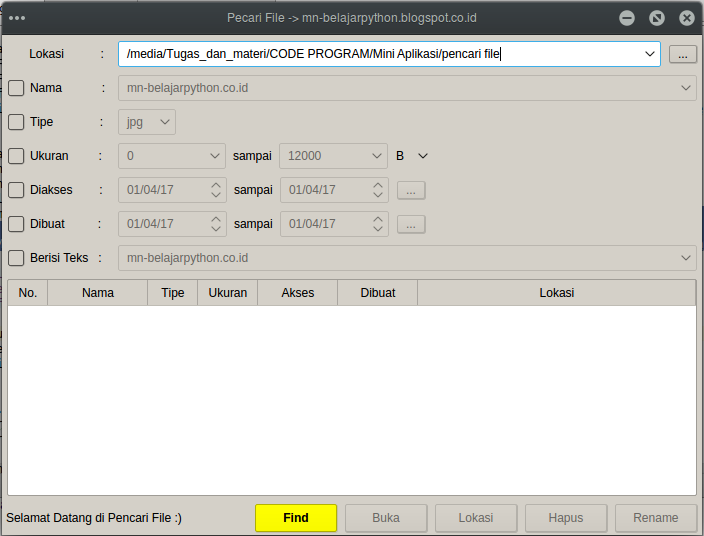This screenshot has width=704, height=536.
Task: Minimize the Pecari File window
Action: [627, 18]
